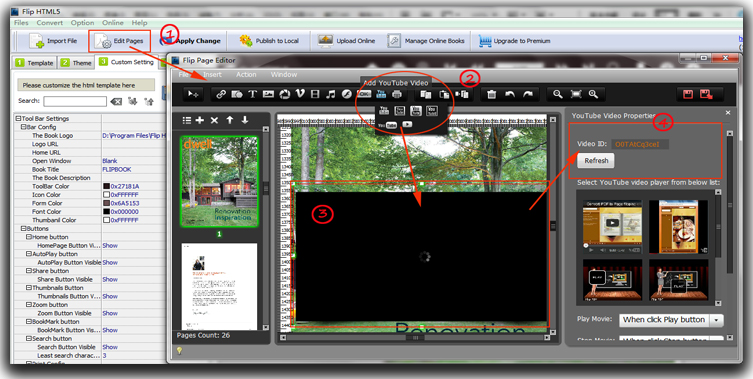
Task: Click the page list view icon
Action: tap(187, 121)
